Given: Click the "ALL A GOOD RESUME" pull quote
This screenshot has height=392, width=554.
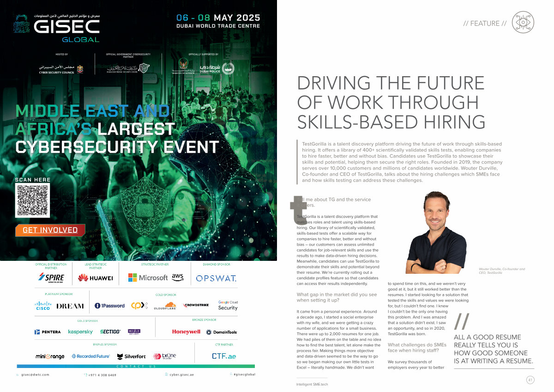Looking at the screenshot, I should click(494, 349).
